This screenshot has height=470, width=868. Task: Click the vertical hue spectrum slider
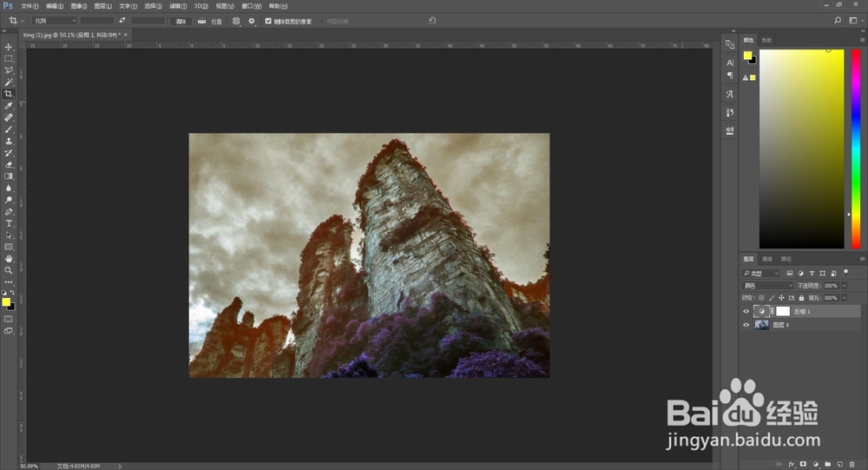pyautogui.click(x=857, y=148)
